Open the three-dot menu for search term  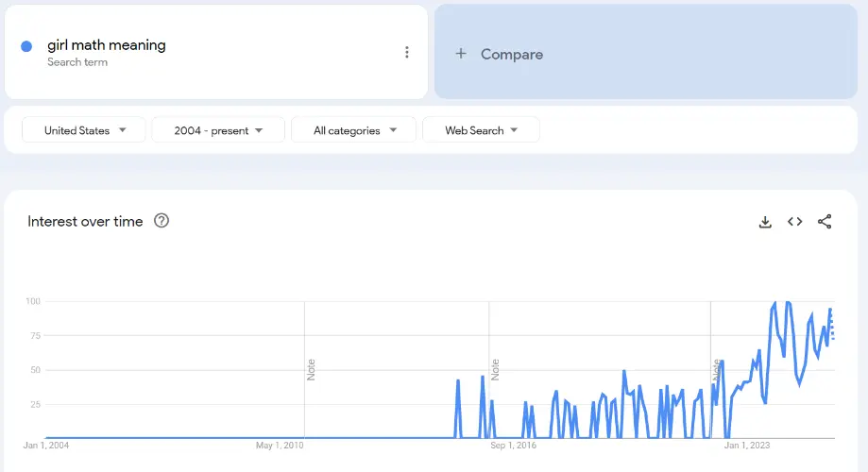[407, 53]
